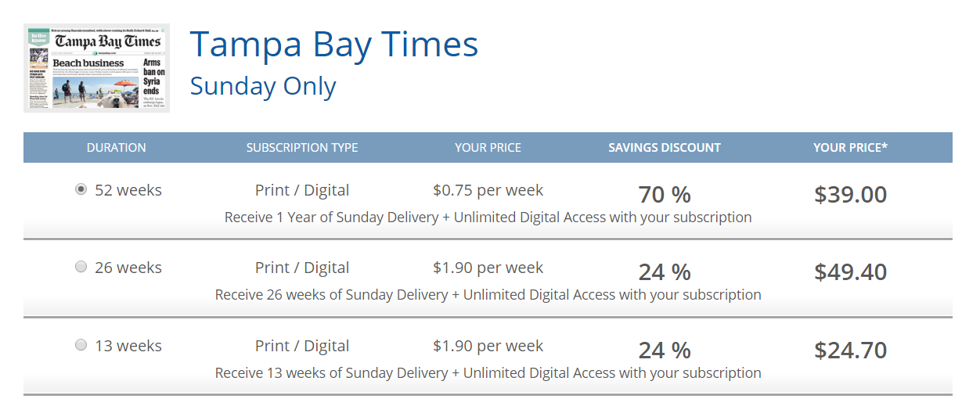Click the DURATION column header
The height and width of the screenshot is (399, 980).
click(116, 147)
